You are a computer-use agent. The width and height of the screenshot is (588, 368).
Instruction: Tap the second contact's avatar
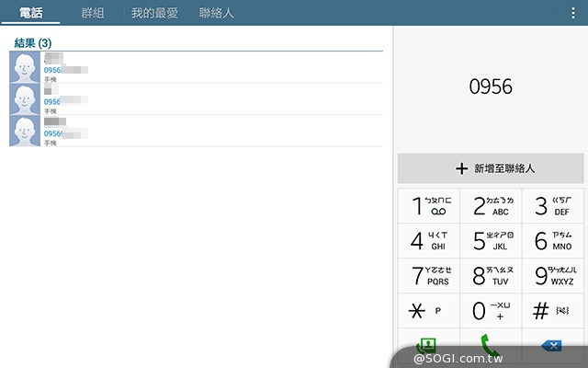point(26,99)
